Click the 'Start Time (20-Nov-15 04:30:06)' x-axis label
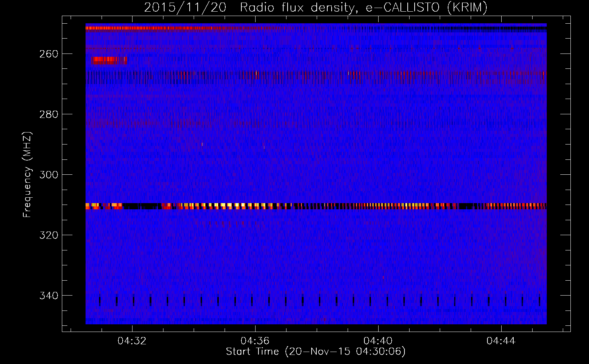589x364 pixels. [x=316, y=352]
